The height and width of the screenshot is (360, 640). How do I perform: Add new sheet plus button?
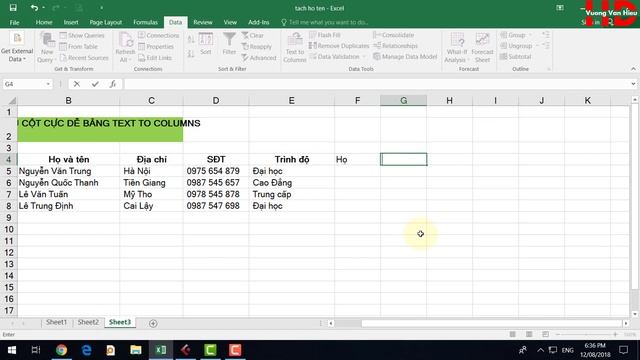(x=153, y=323)
